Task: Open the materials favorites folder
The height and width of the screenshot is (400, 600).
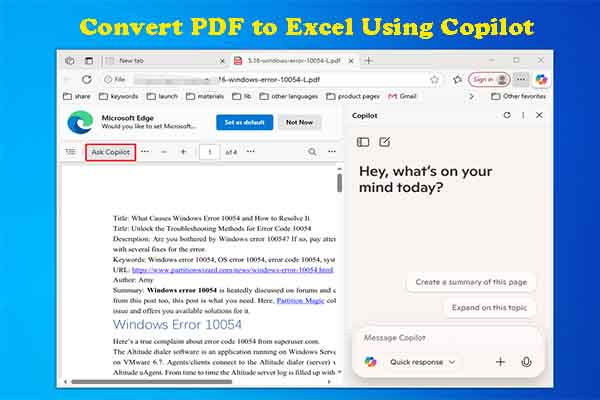Action: click(x=205, y=96)
